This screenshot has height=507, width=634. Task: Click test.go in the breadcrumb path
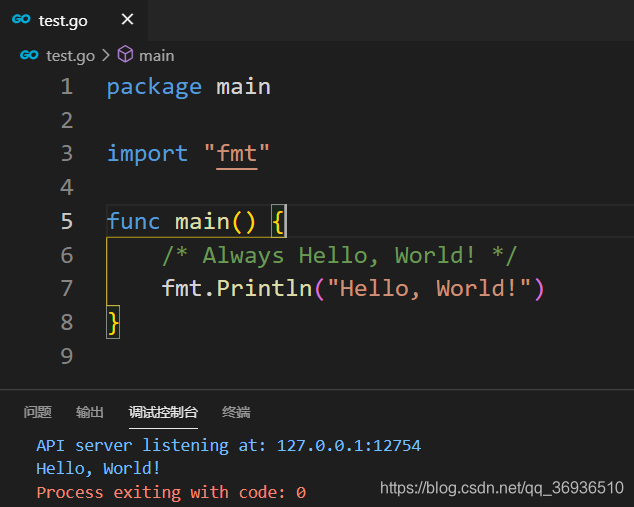click(70, 55)
